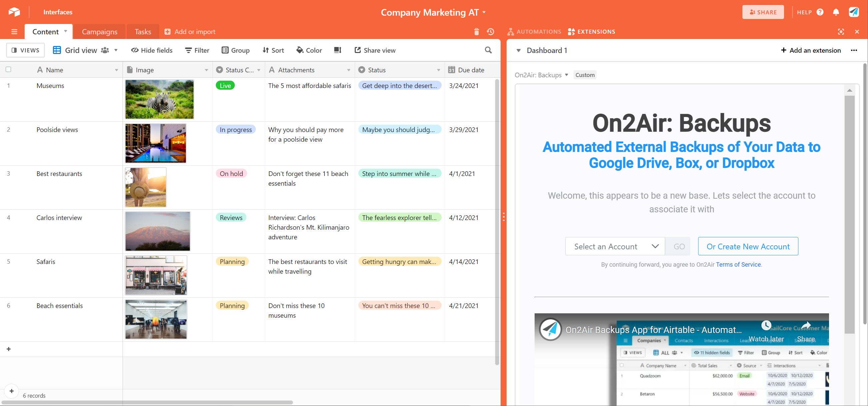Click the Or Create New Account button
Viewport: 868px width, 406px height.
click(748, 246)
